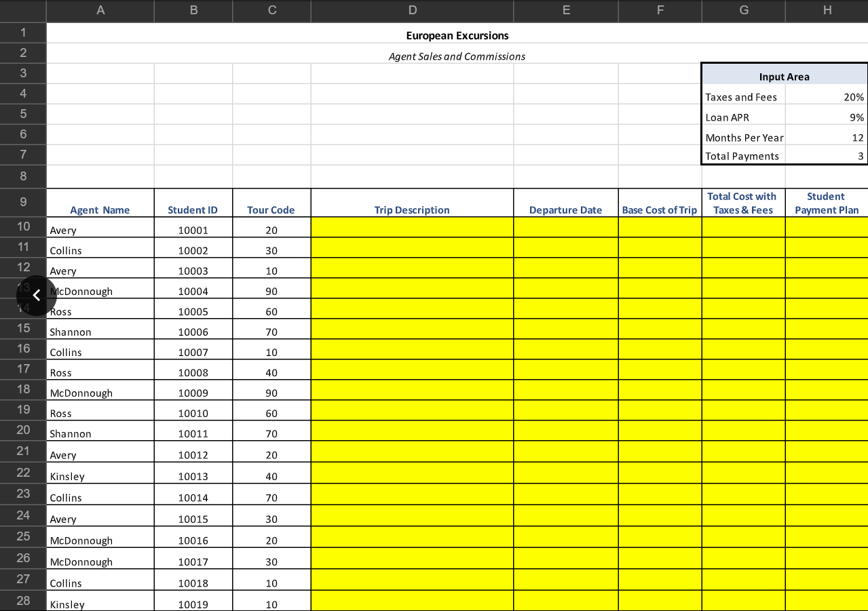Select the Input Area header cell
Image resolution: width=868 pixels, height=611 pixels.
[784, 76]
